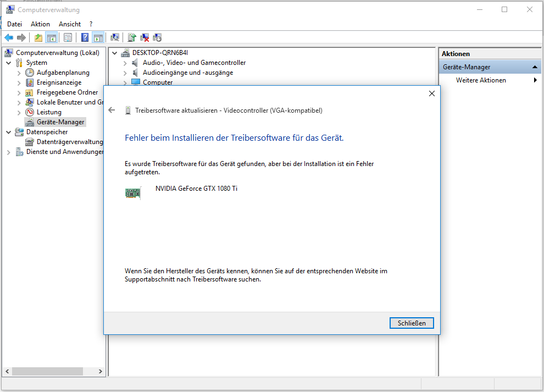Viewport: 544px width, 392px height.
Task: Open the Aktion menu
Action: (x=40, y=24)
